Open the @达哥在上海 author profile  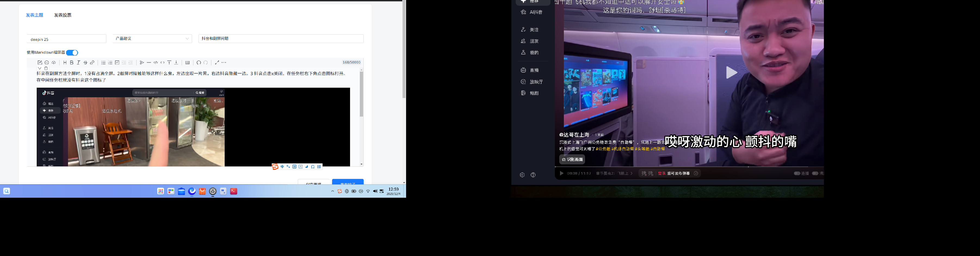point(574,135)
